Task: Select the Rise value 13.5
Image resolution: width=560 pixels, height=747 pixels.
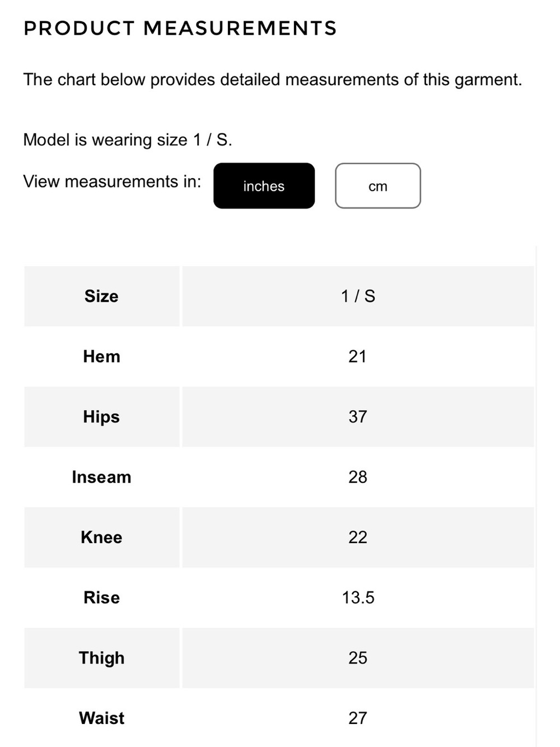Action: coord(358,597)
